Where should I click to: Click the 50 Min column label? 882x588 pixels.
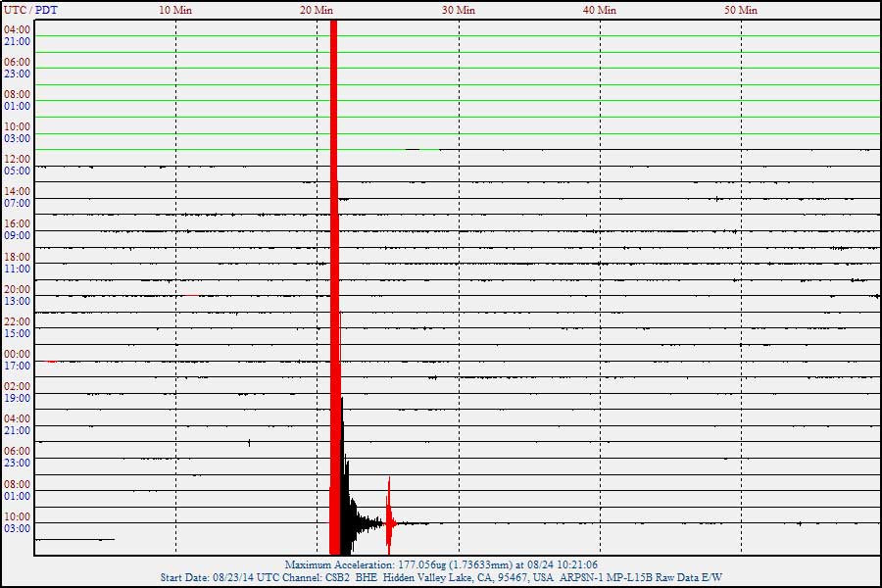[x=740, y=10]
